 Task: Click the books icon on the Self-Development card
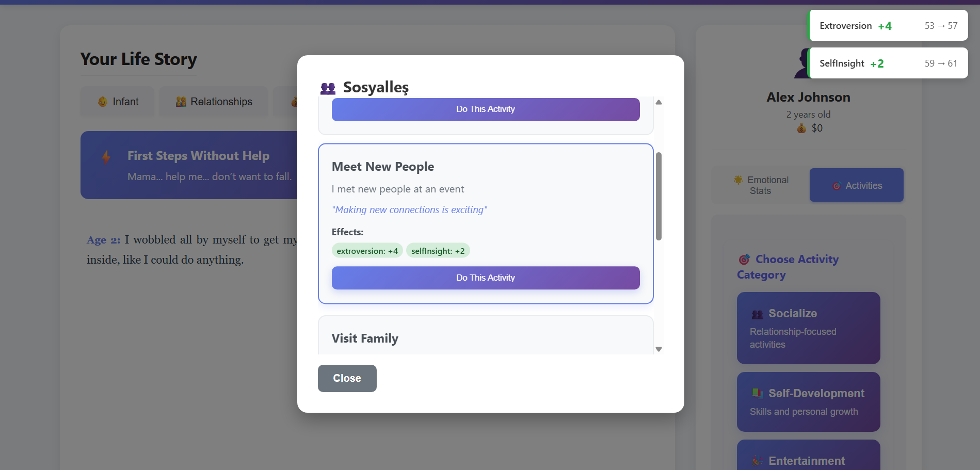pos(757,394)
